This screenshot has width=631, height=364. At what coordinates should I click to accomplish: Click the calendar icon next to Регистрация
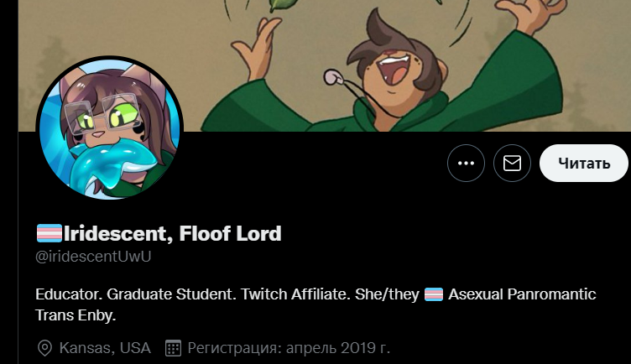pos(174,348)
